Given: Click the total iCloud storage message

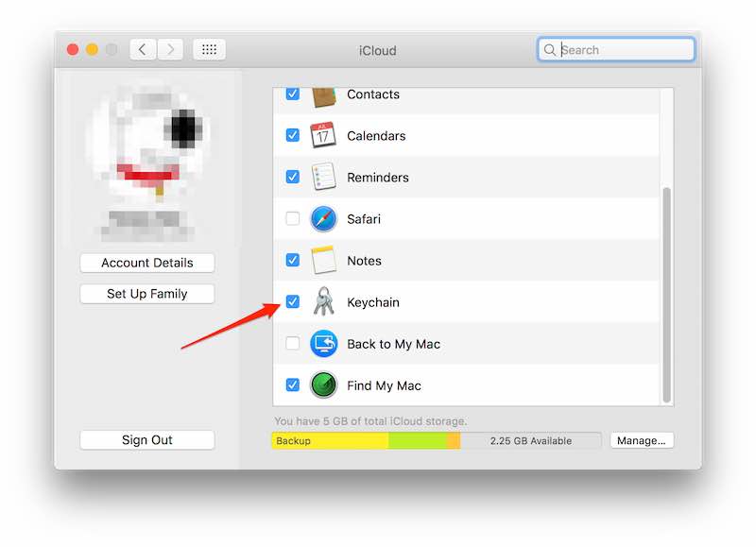Looking at the screenshot, I should 370,421.
